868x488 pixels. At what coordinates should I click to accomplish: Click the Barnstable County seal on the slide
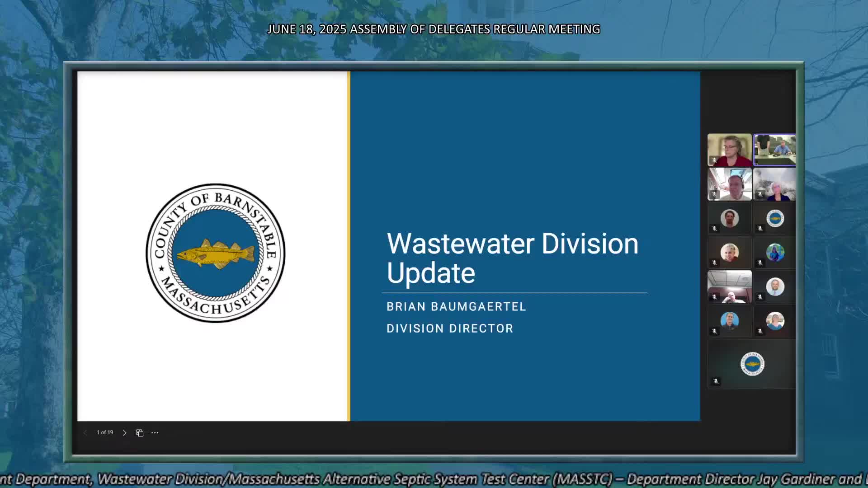click(x=215, y=253)
